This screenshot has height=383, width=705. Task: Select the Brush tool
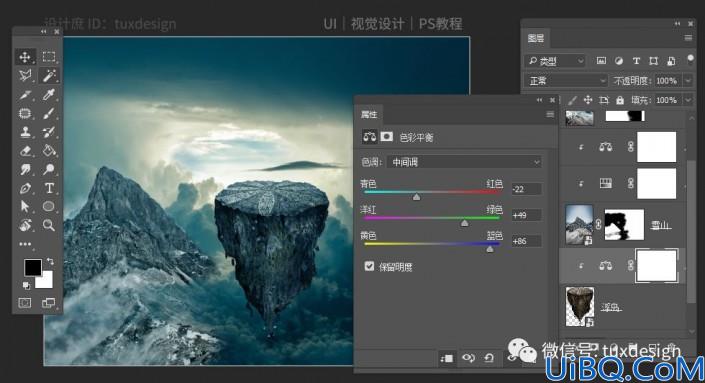point(49,113)
